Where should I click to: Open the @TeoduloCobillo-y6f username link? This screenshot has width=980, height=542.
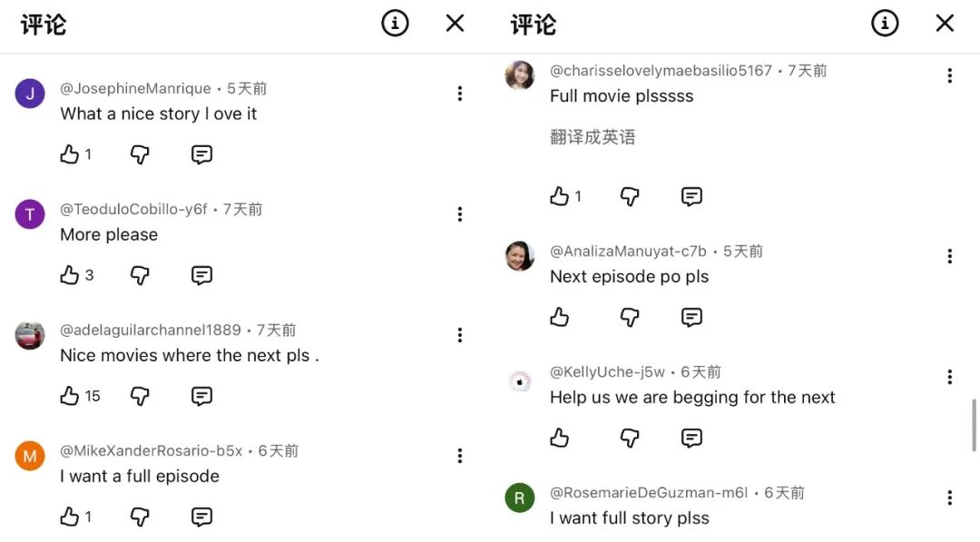133,210
